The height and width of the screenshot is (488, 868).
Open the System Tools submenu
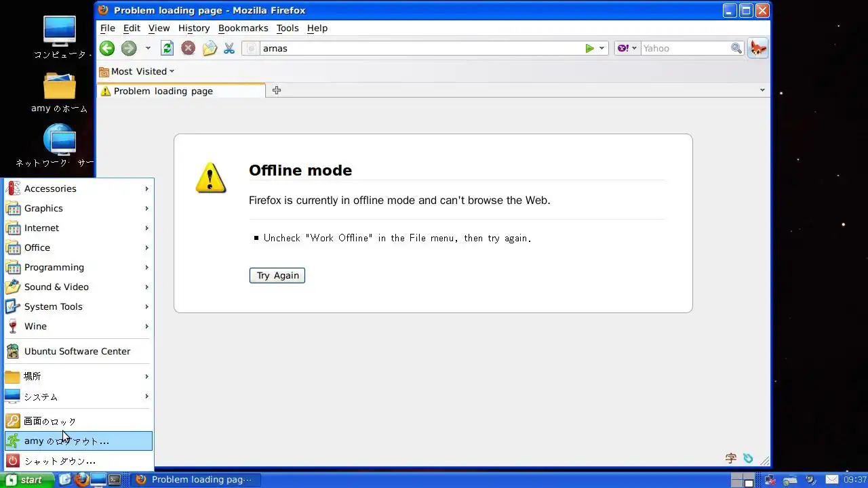coord(79,306)
